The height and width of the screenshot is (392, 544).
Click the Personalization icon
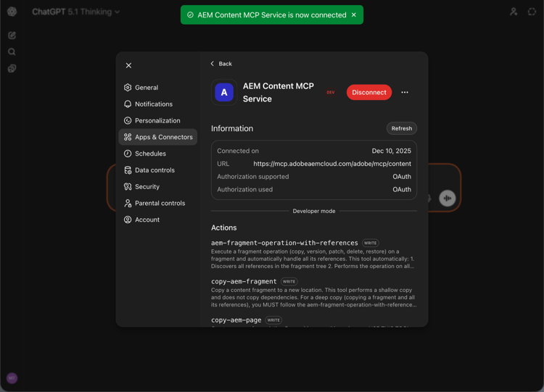128,120
